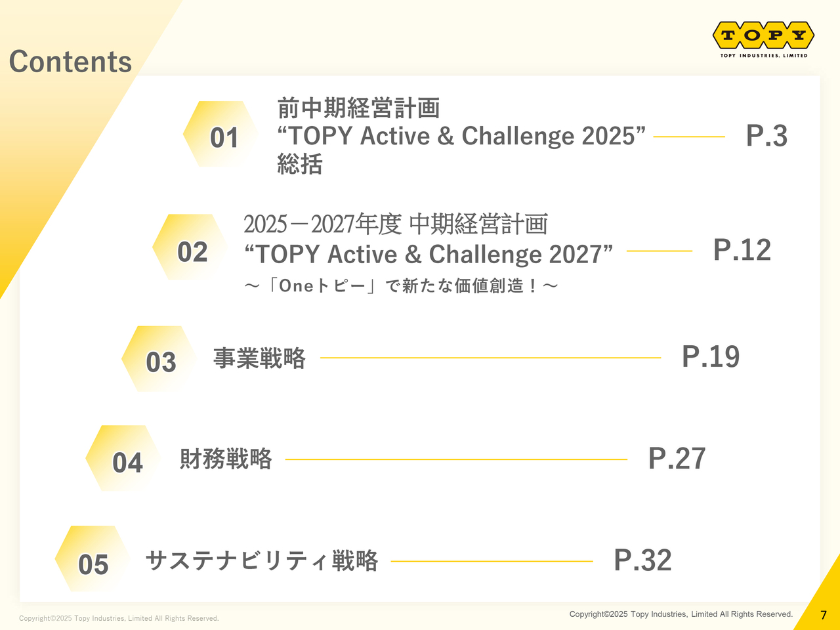Jump to page P.19

[x=711, y=356]
